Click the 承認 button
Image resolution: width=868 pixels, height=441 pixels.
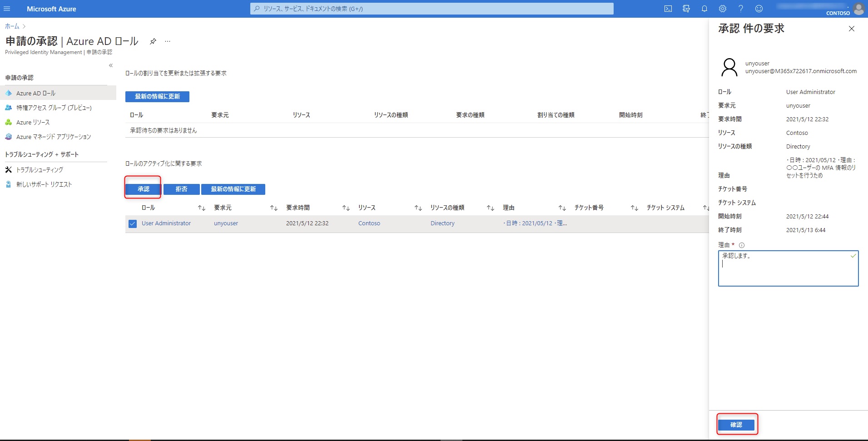[143, 189]
